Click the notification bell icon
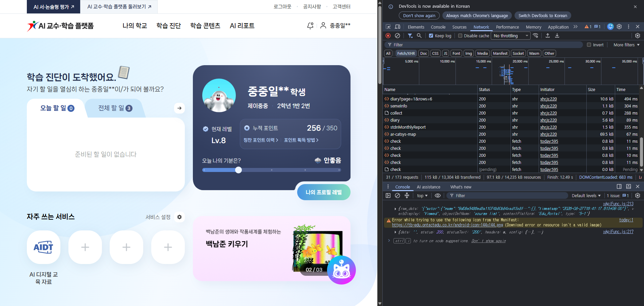644x306 pixels. tap(310, 26)
